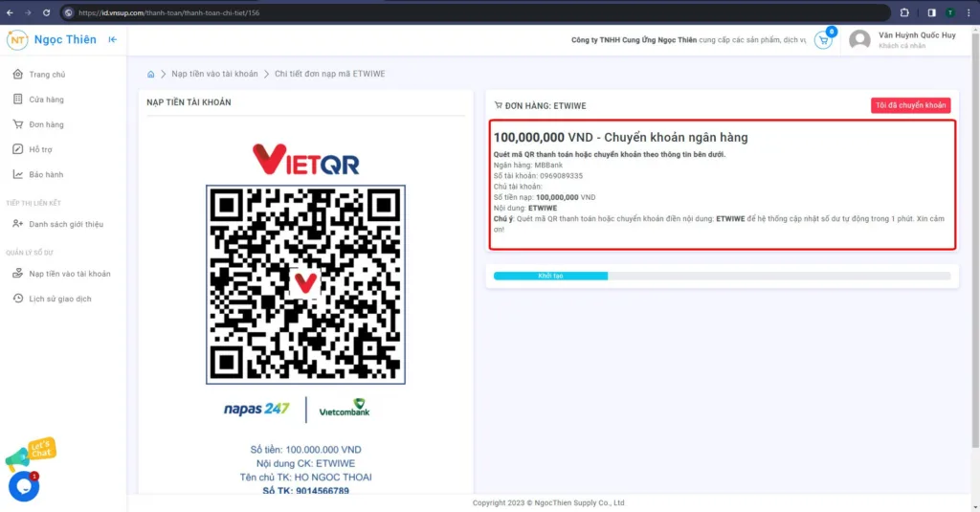Click the Bảo hành chart icon in the sidebar
Viewport: 980px width, 512px height.
[17, 174]
